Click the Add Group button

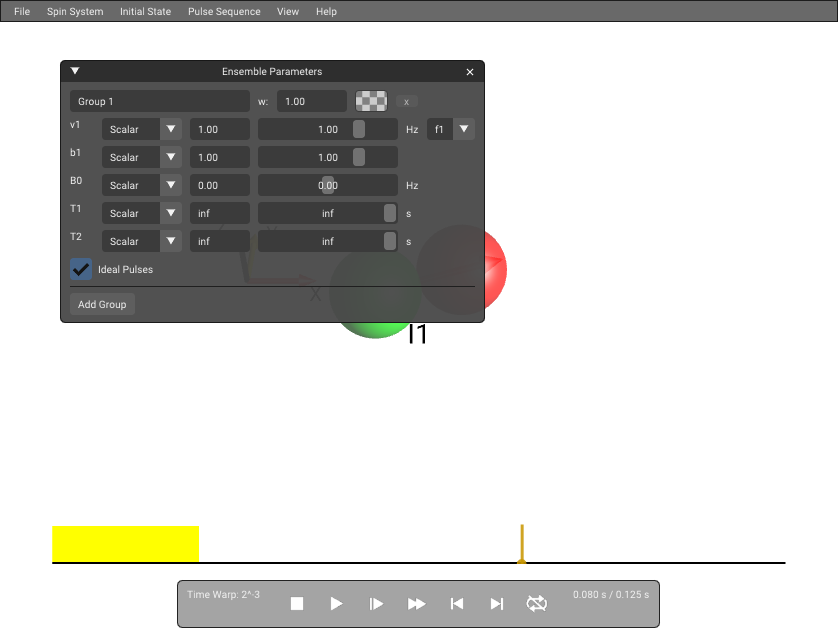(x=102, y=304)
